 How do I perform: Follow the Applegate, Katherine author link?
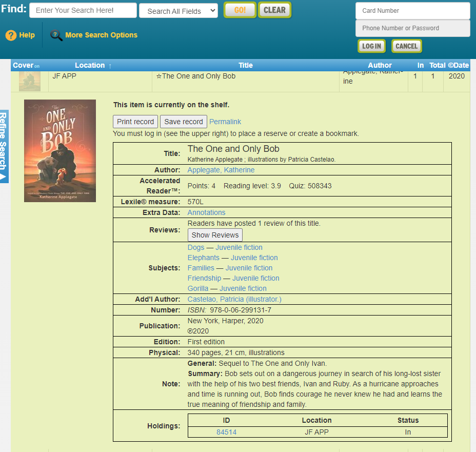tap(221, 170)
